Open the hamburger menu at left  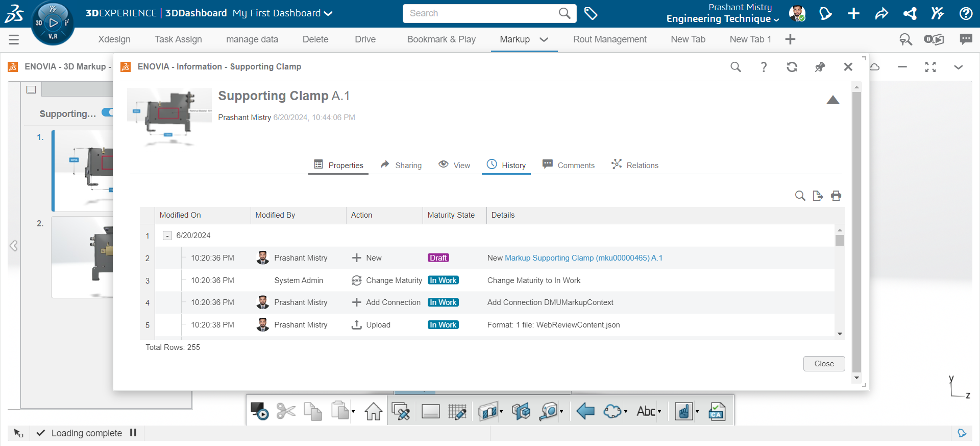(14, 39)
